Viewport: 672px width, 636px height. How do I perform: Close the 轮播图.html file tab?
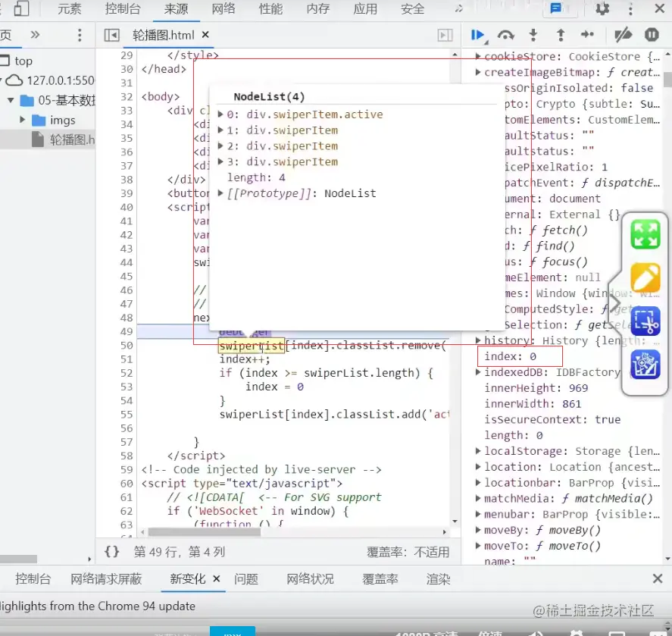[205, 35]
